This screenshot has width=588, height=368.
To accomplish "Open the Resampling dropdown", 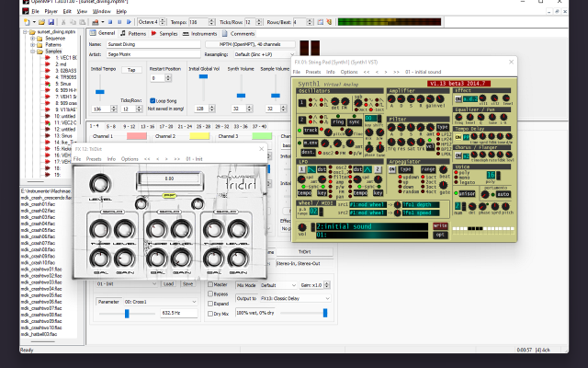I will 264,54.
